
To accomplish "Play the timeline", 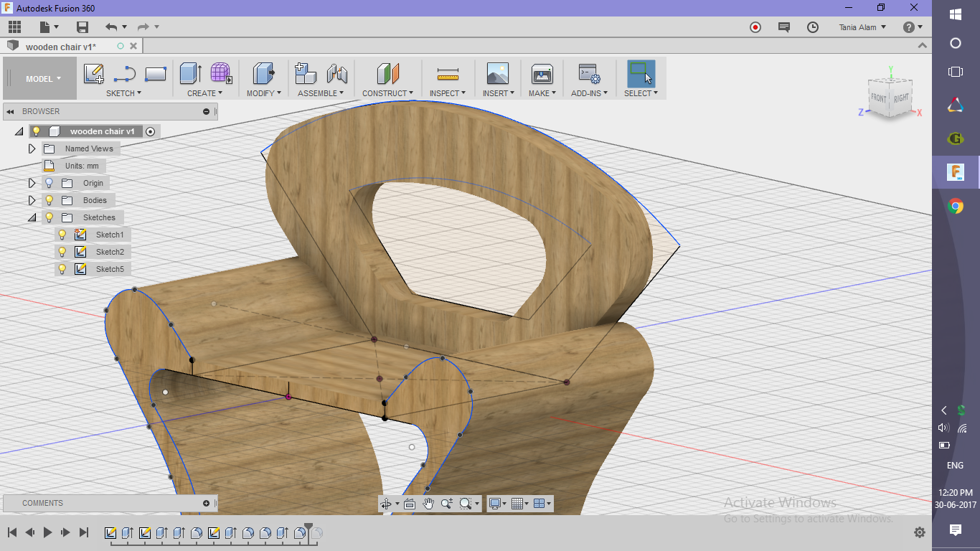I will (48, 532).
